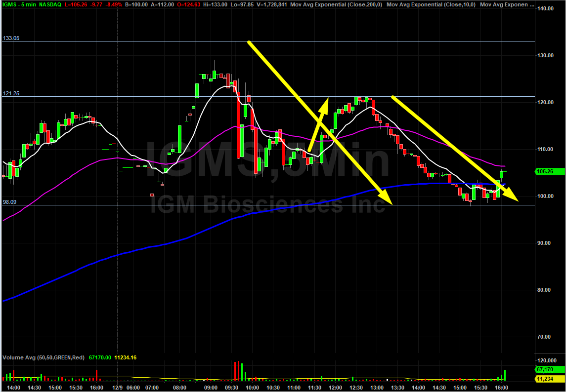Viewport: 566px width, 392px height.
Task: Click the green 67,170 volume tag
Action: point(548,369)
